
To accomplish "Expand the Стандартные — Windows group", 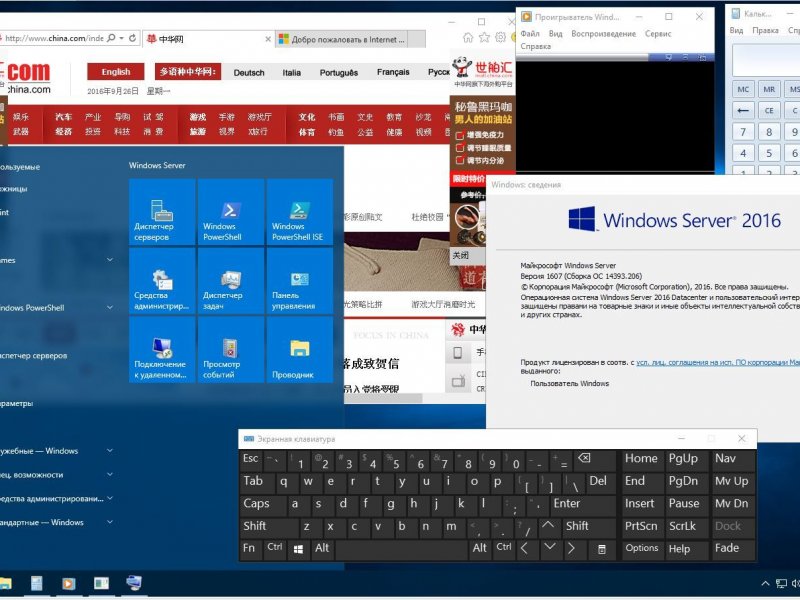I will pos(110,522).
